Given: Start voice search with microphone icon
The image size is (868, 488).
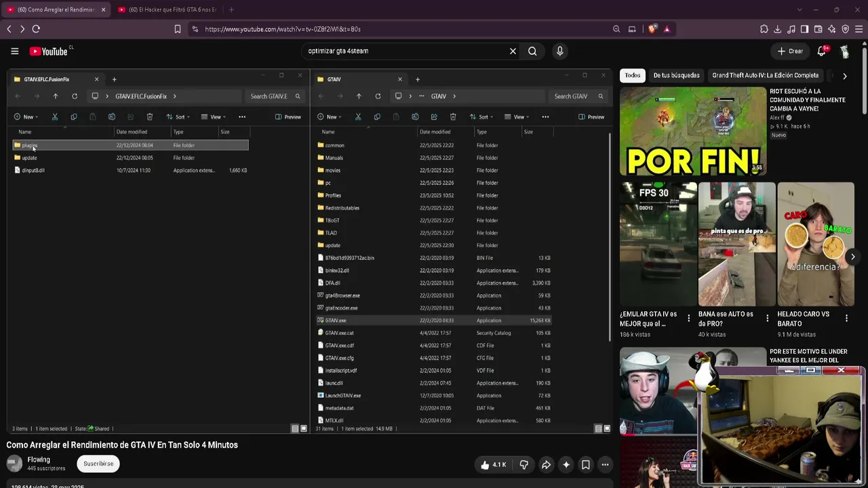Looking at the screenshot, I should (x=559, y=51).
